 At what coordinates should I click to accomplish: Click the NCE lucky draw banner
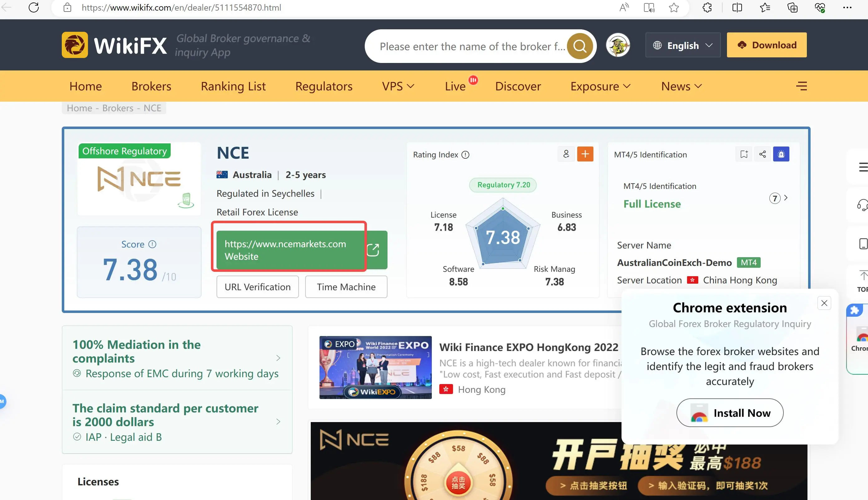point(559,461)
